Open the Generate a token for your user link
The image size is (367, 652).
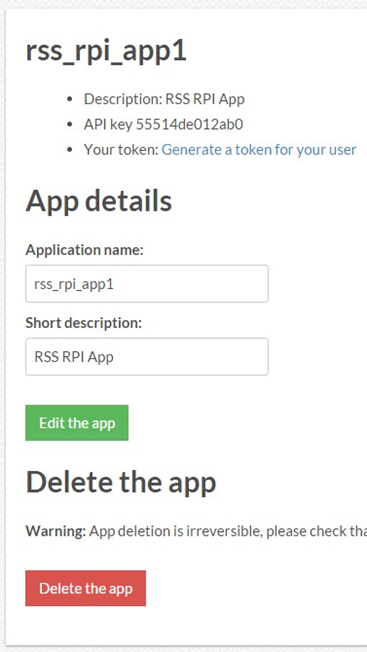point(259,150)
